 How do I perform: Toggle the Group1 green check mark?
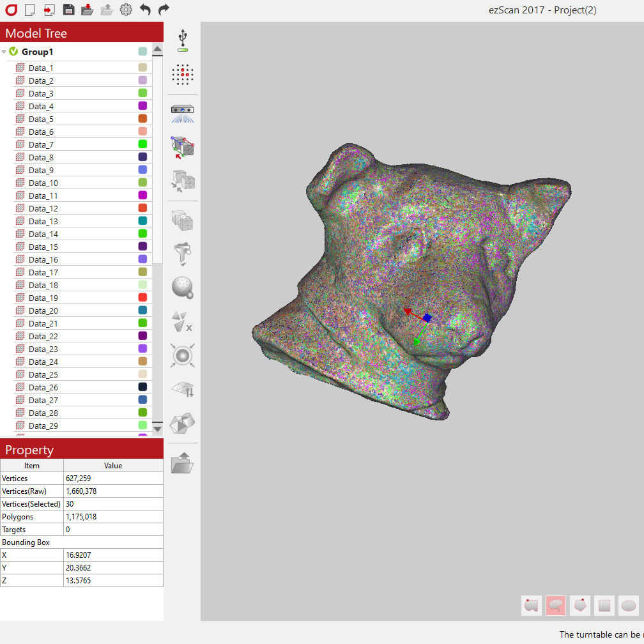click(x=13, y=52)
